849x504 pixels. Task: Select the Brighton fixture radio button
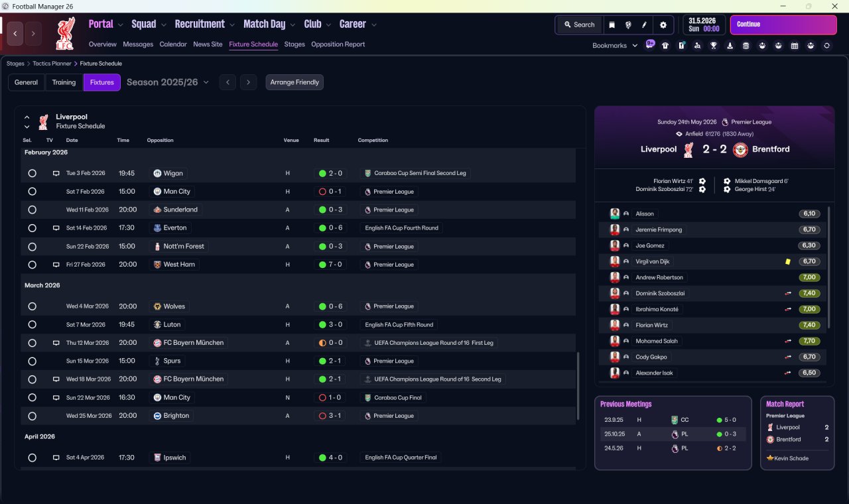32,416
